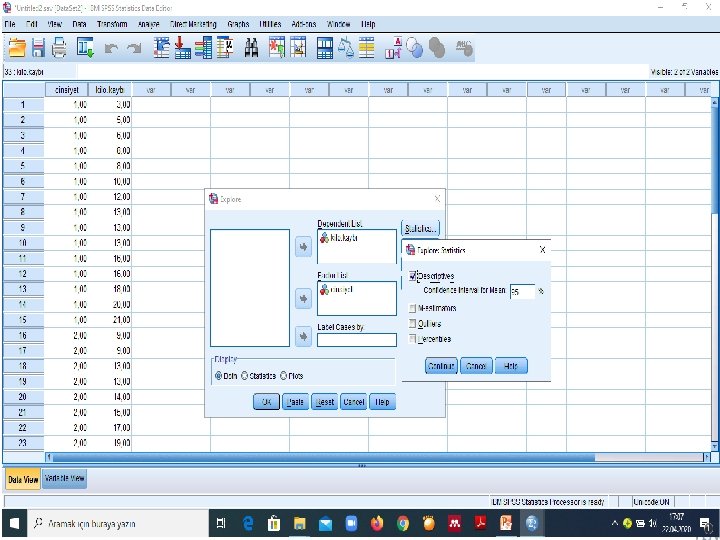Enable the Percentiles checkbox
The height and width of the screenshot is (540, 720).
tap(412, 339)
